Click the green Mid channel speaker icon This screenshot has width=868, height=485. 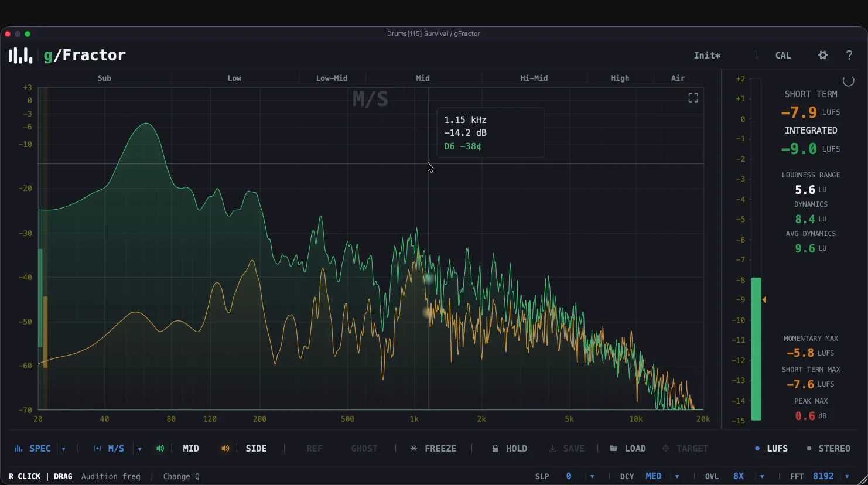point(160,449)
